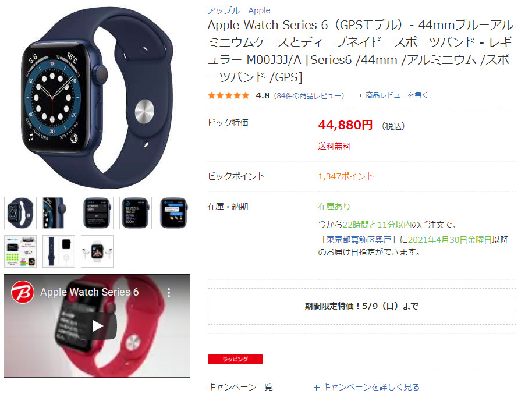532x401 pixels.
Task: Click the plus icon beside キャンペーンを詳しく見る
Action: [x=317, y=388]
